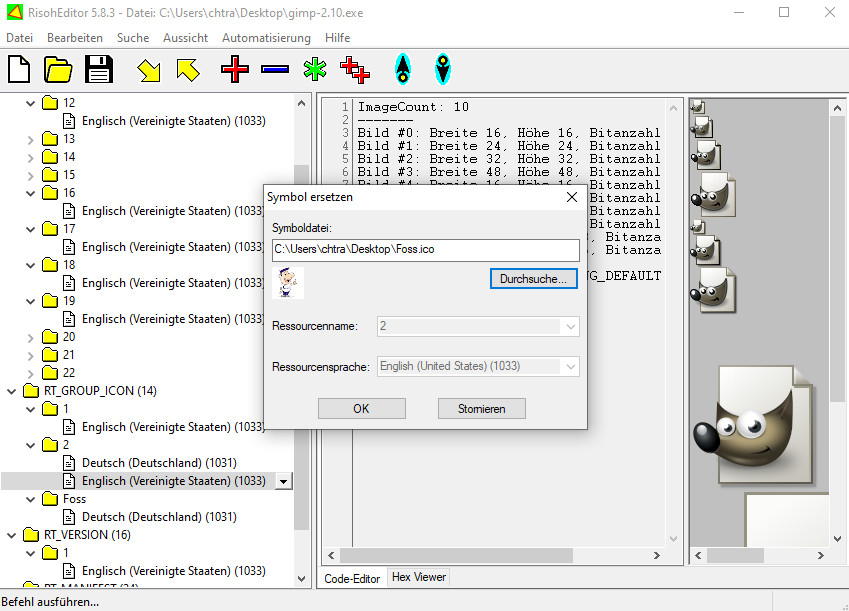Click the Open folder toolbar icon
Image resolution: width=849 pixels, height=611 pixels.
pyautogui.click(x=59, y=69)
